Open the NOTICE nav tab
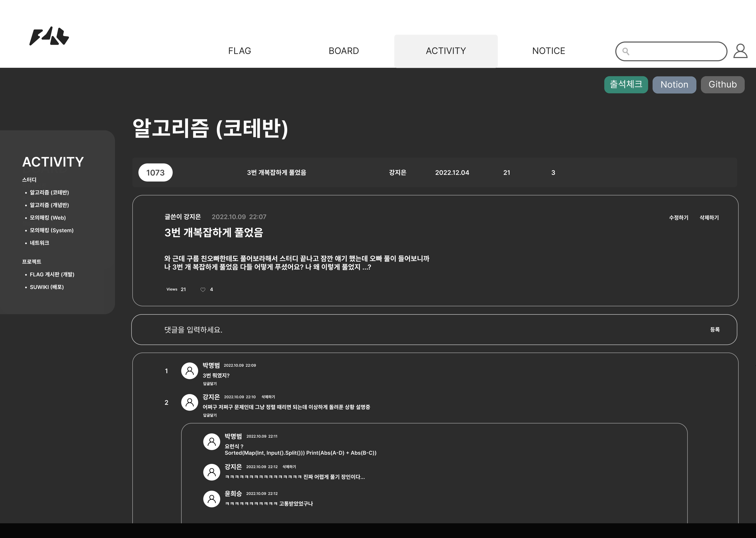Viewport: 756px width, 538px height. (548, 51)
